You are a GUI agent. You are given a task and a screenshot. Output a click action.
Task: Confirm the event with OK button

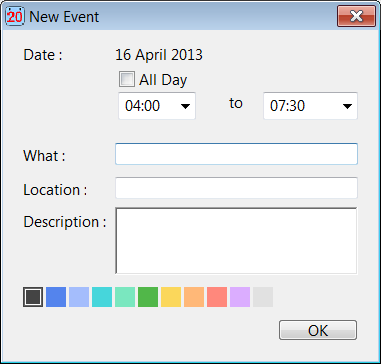click(318, 330)
